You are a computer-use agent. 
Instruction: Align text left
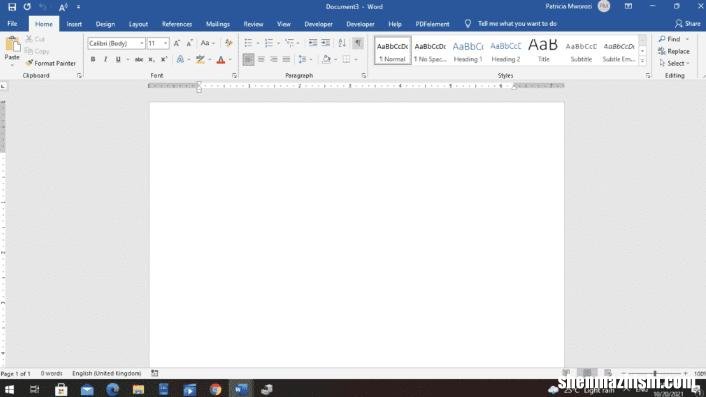point(249,59)
